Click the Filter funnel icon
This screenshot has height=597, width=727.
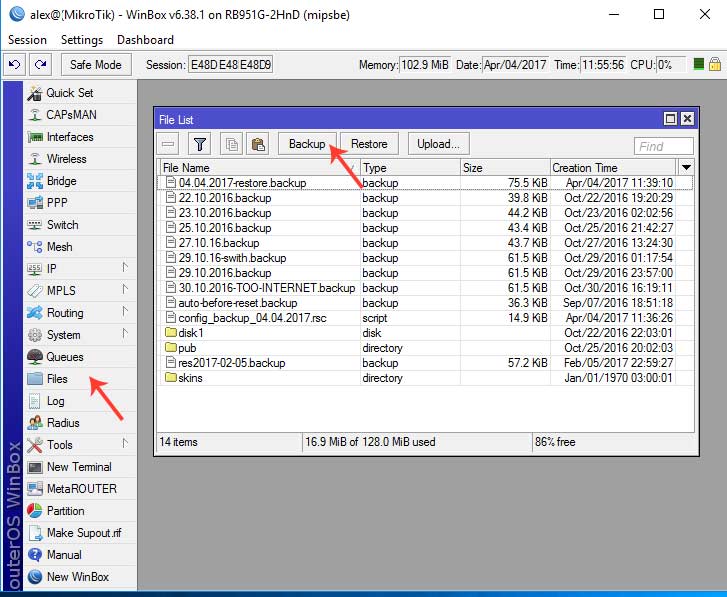coord(200,144)
